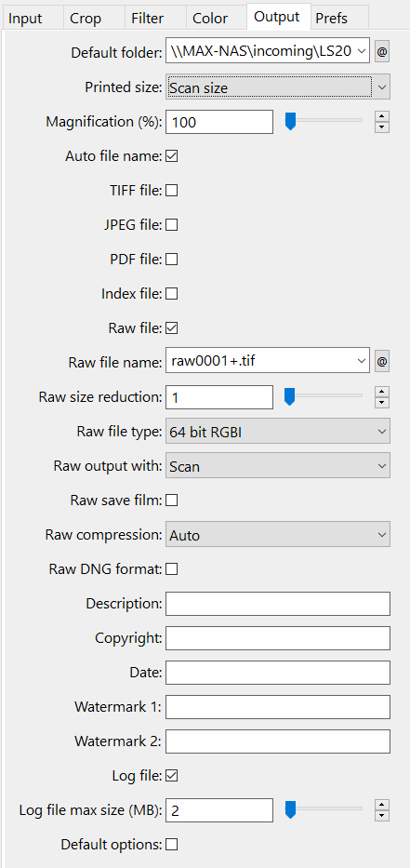Click the Watermark 1 text field
Screen dimensions: 410x868
coord(278,707)
